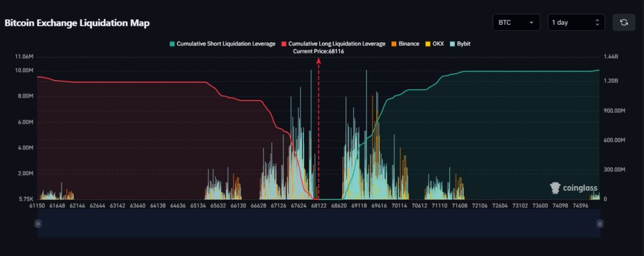
Task: Click the left handle of range slider
Action: click(x=38, y=223)
